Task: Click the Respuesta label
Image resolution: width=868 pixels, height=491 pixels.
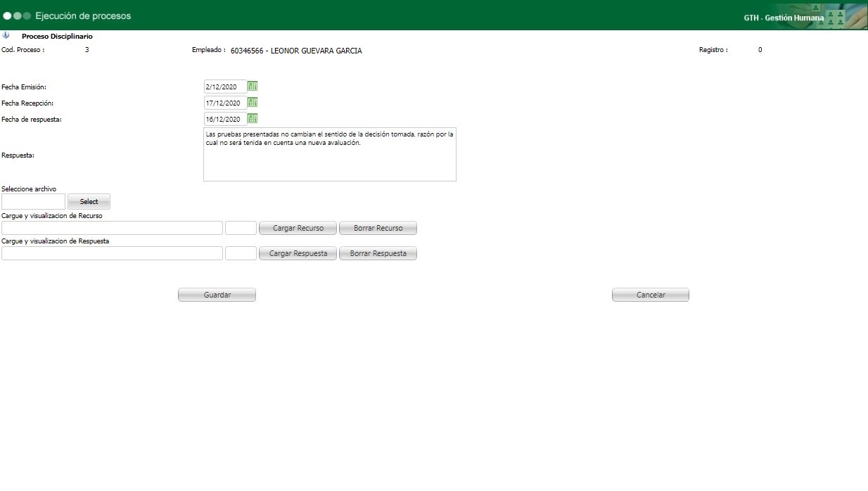Action: click(x=18, y=155)
